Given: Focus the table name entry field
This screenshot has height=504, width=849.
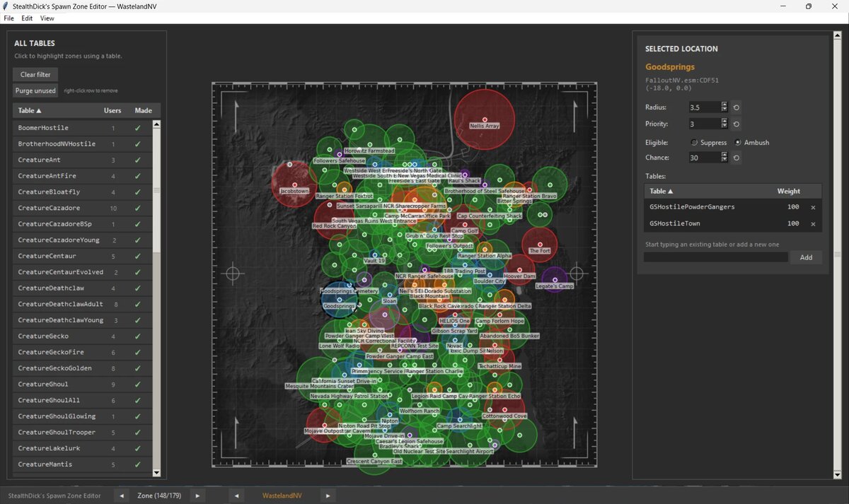Looking at the screenshot, I should [x=715, y=257].
